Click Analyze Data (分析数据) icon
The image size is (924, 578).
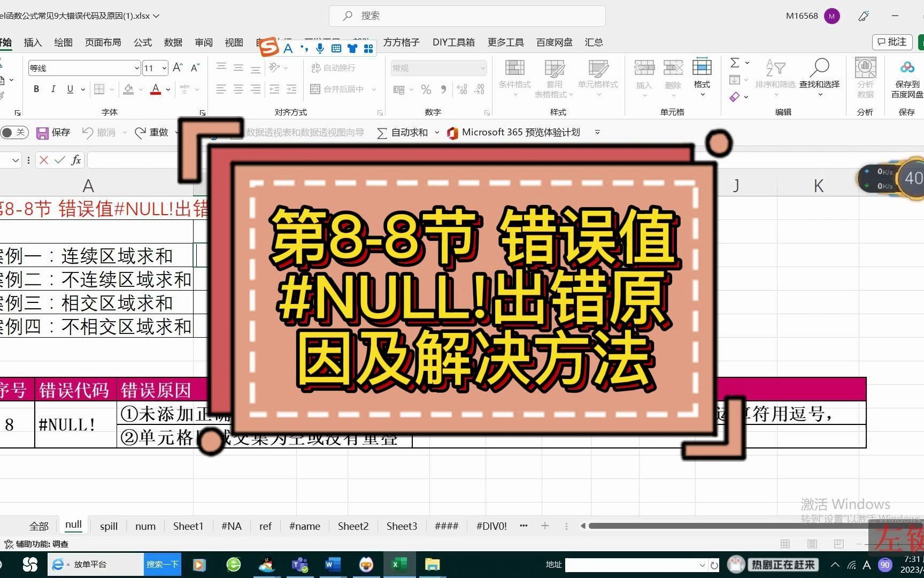click(865, 79)
